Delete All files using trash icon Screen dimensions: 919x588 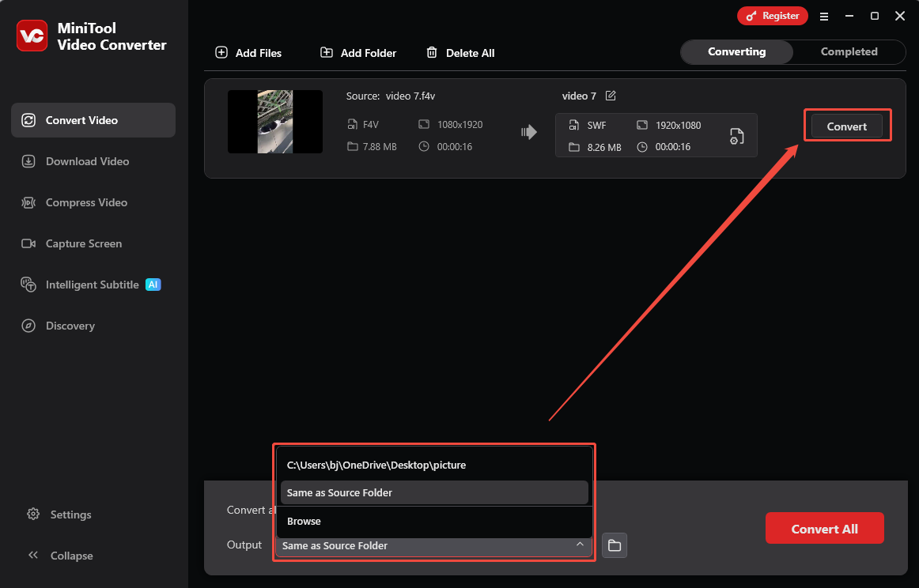tap(432, 52)
